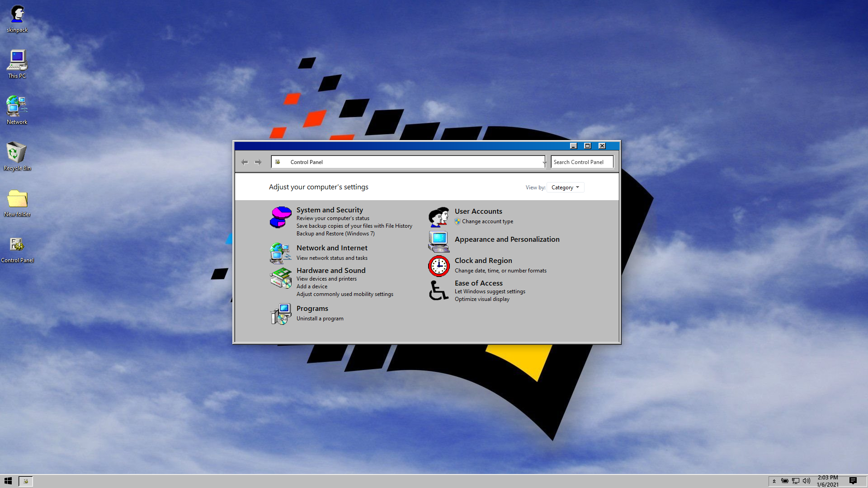This screenshot has width=868, height=488.
Task: Click the User Accounts people icon
Action: click(x=439, y=217)
